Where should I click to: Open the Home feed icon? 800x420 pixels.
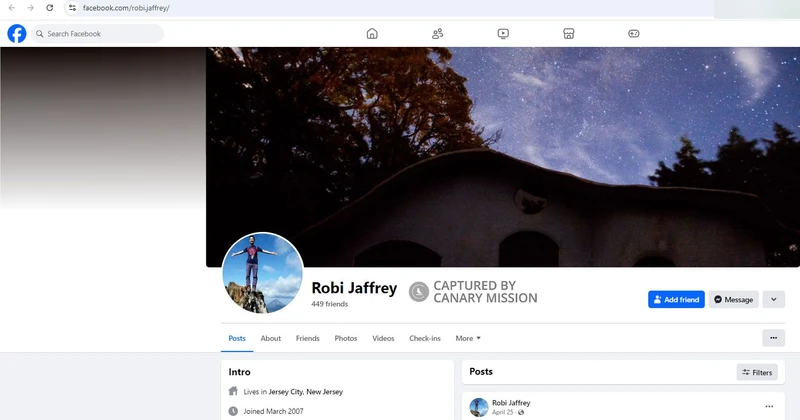click(x=372, y=34)
